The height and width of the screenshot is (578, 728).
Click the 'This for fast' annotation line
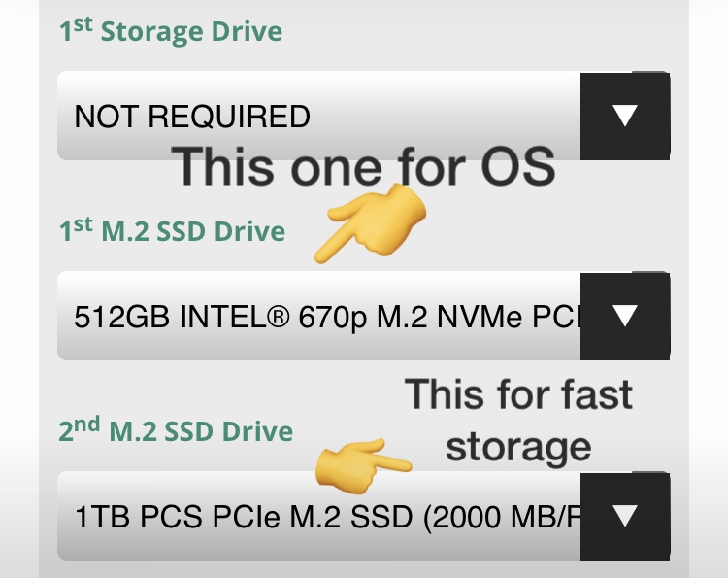tap(518, 394)
